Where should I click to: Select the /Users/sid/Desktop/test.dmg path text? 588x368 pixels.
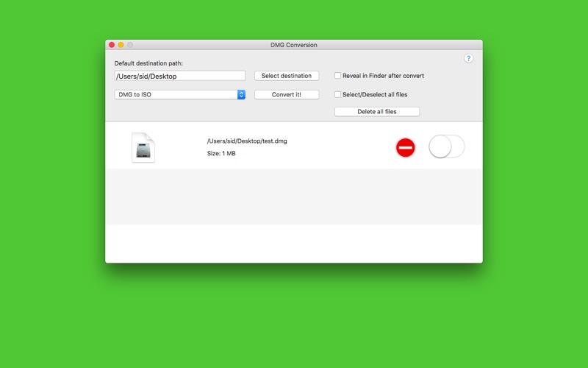[247, 141]
